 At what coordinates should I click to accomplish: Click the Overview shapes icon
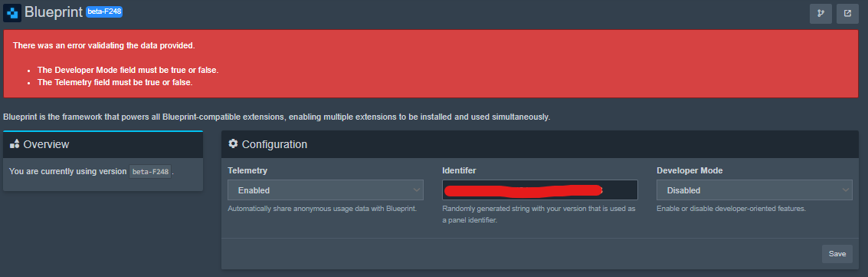pos(15,144)
